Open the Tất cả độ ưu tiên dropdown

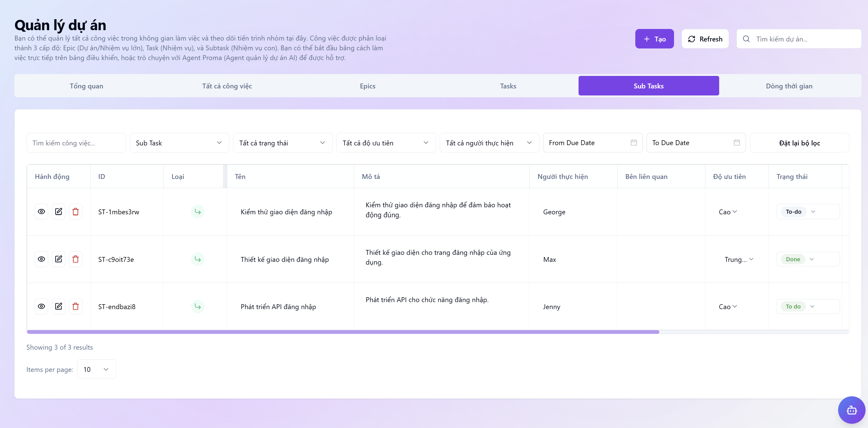click(x=386, y=143)
